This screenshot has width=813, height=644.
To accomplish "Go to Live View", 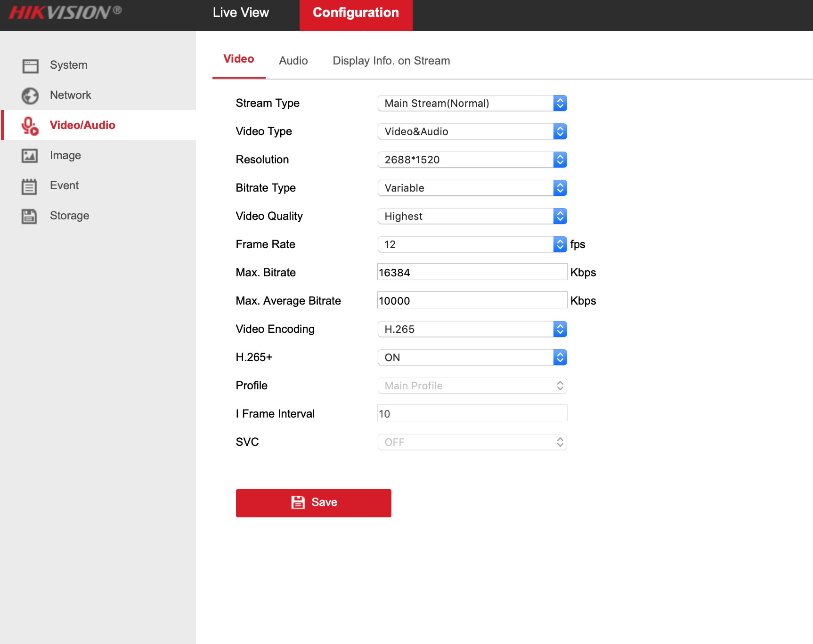I will (241, 13).
